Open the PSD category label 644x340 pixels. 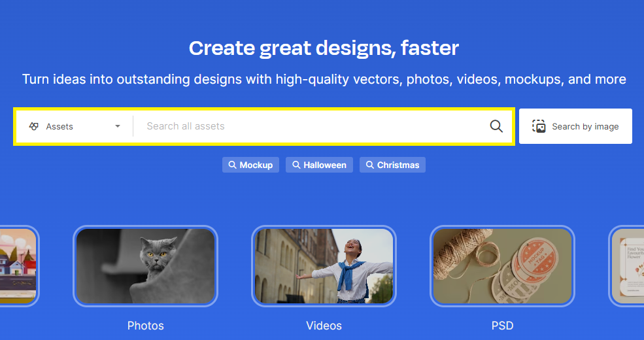tap(502, 326)
